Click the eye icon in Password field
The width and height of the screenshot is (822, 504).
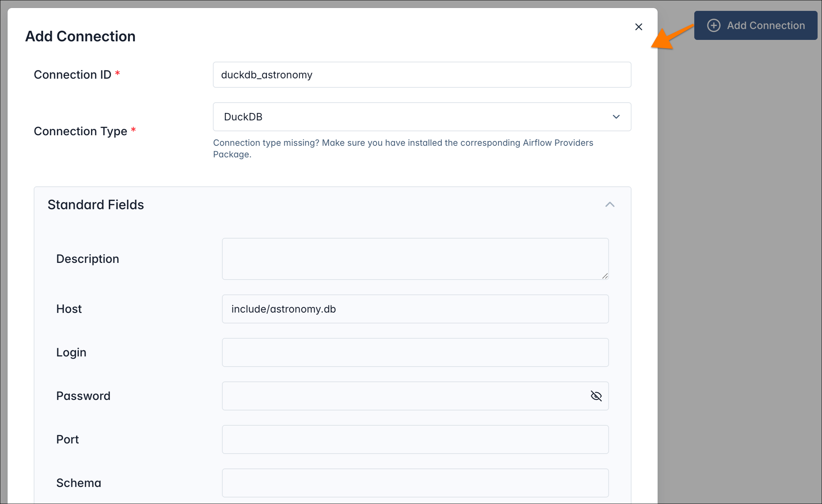(597, 396)
